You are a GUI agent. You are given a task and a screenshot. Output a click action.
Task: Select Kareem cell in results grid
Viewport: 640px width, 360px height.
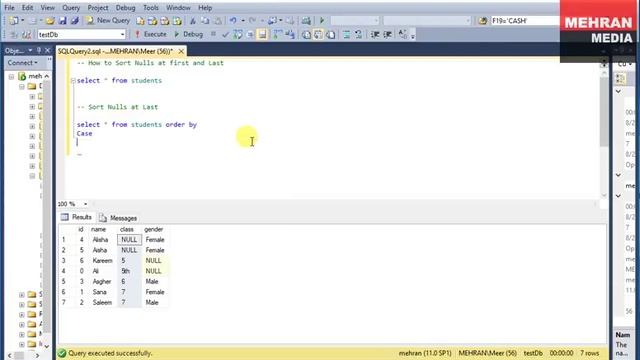[x=102, y=260]
